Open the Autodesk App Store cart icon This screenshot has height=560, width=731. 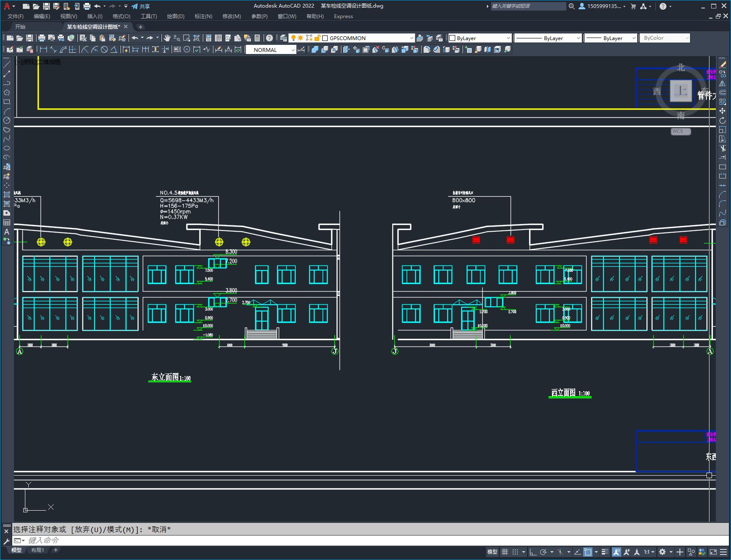point(633,6)
